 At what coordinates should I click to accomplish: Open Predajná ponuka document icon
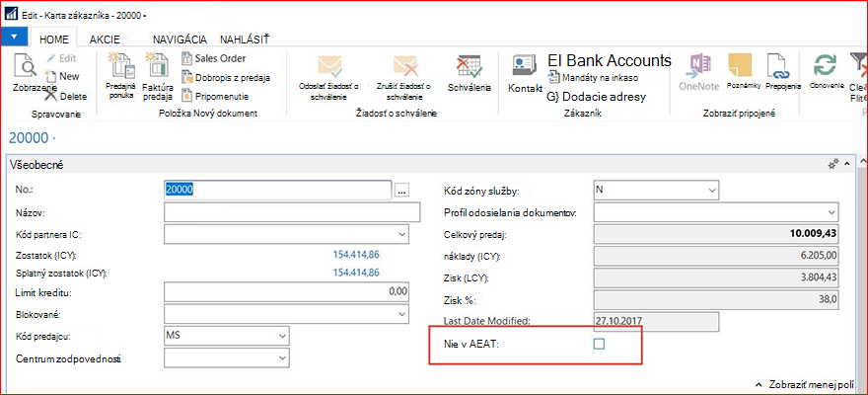(x=121, y=66)
